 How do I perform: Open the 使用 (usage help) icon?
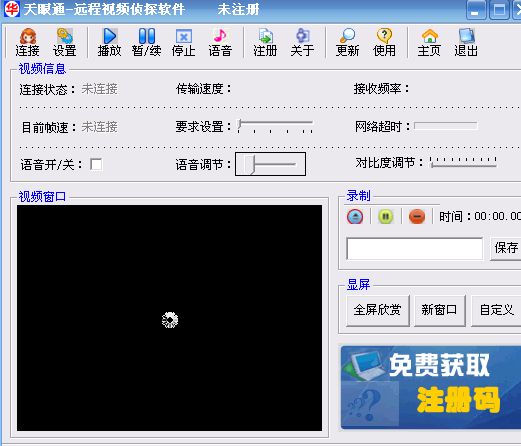point(384,42)
